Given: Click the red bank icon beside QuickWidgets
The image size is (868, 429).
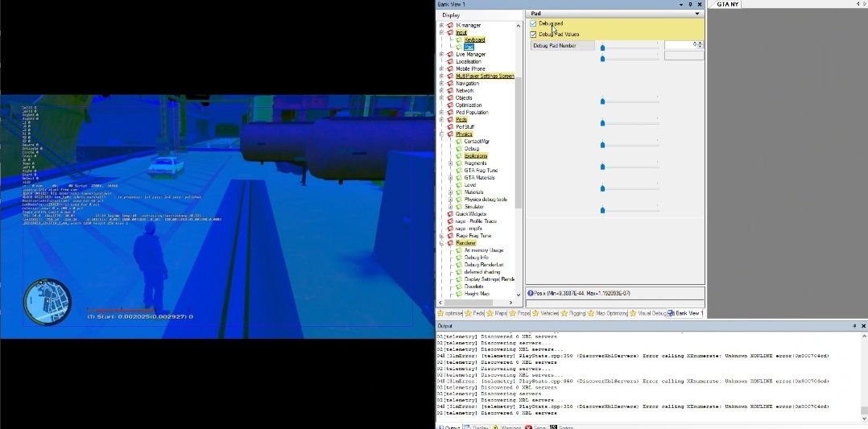Looking at the screenshot, I should [x=450, y=213].
